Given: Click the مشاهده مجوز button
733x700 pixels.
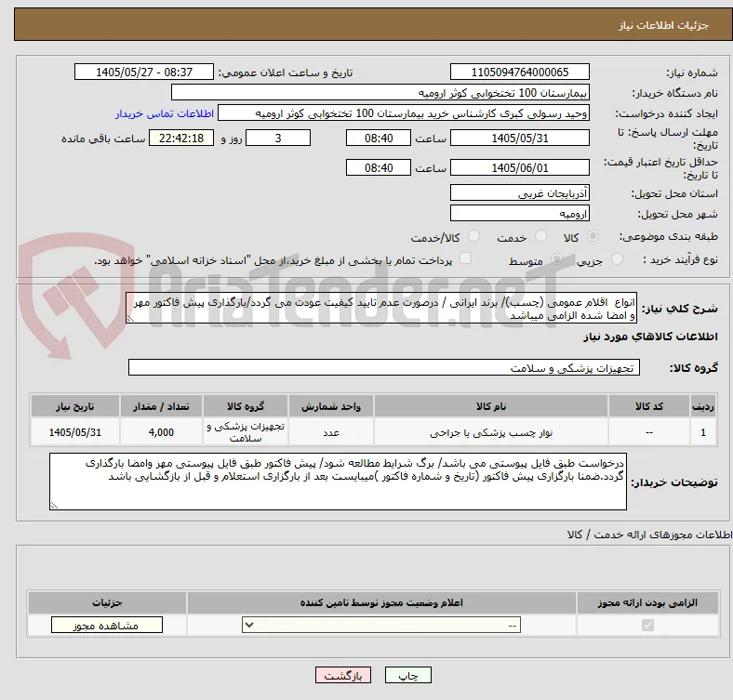Looking at the screenshot, I should coord(107,626).
